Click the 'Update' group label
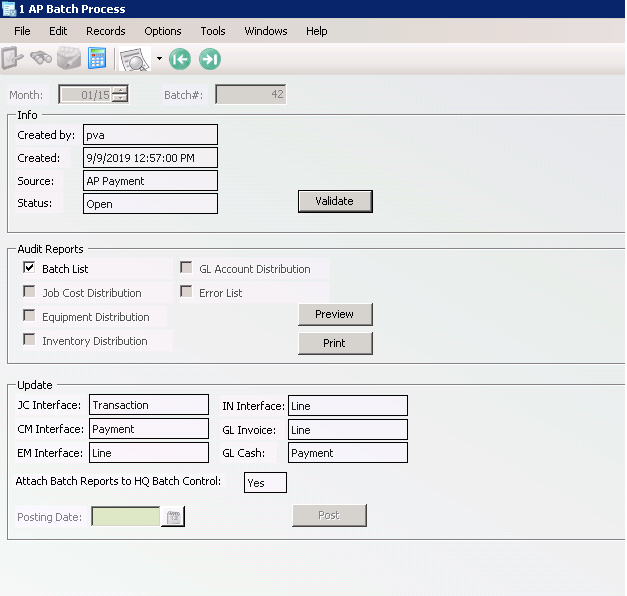Screen dimensions: 627x596 [35, 385]
